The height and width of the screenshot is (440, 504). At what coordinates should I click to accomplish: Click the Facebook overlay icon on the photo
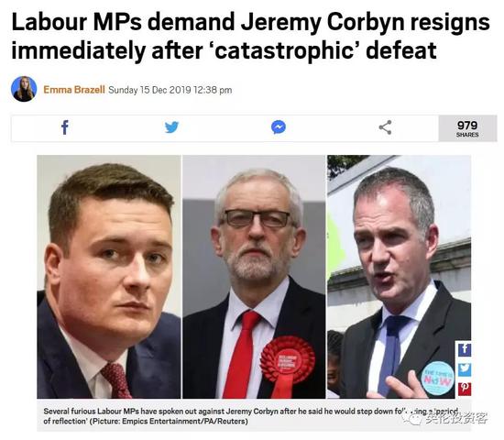(465, 349)
